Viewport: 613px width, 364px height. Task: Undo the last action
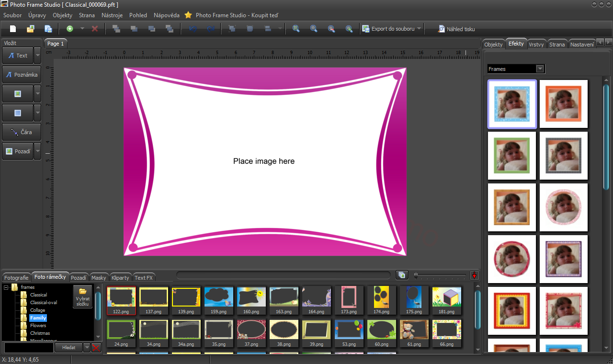(193, 29)
